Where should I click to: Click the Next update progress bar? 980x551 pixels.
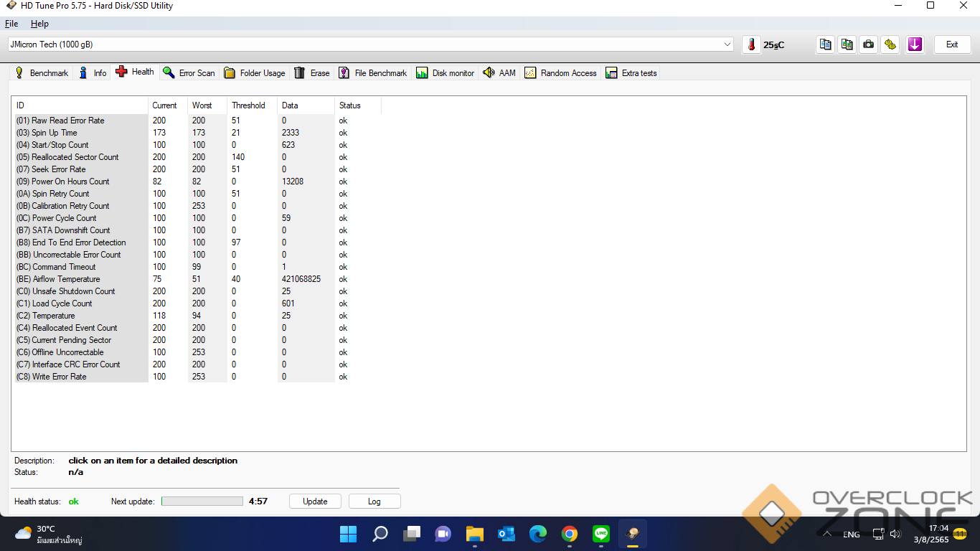tap(202, 501)
